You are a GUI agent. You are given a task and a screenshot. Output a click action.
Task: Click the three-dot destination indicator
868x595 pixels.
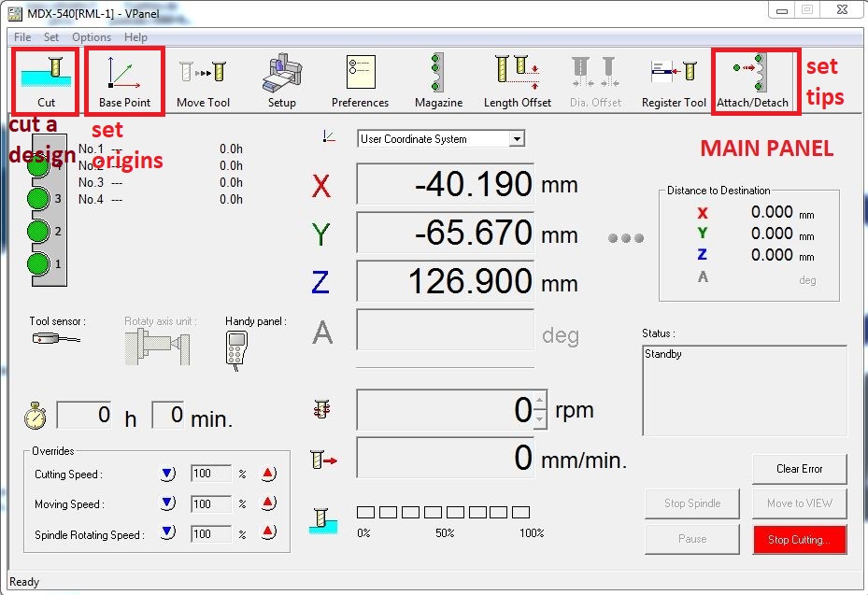pyautogui.click(x=625, y=238)
